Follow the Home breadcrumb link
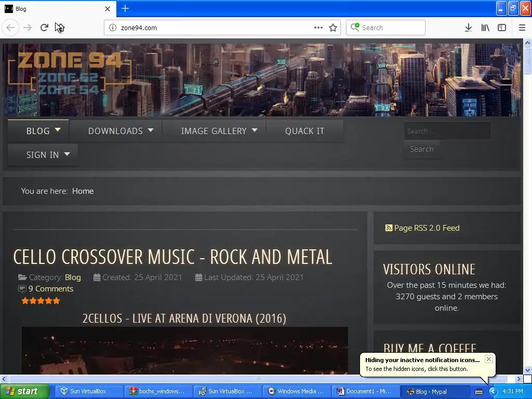The image size is (532, 399). (x=83, y=191)
